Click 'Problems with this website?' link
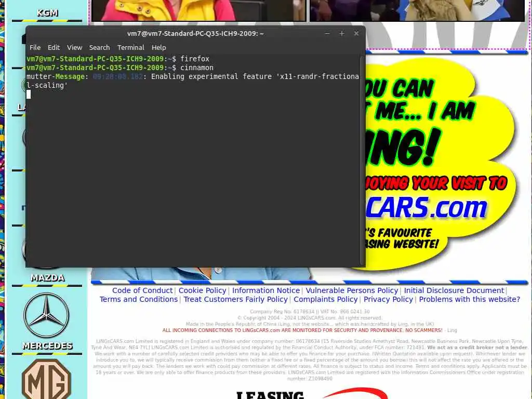 tap(469, 299)
